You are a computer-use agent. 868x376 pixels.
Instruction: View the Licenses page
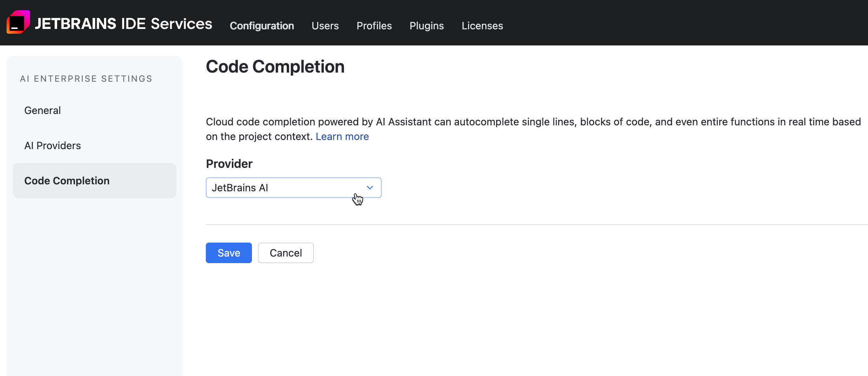coord(482,26)
